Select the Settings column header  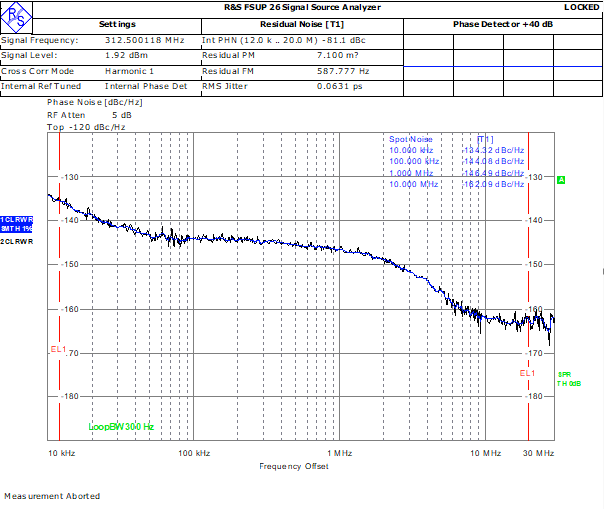pyautogui.click(x=117, y=24)
